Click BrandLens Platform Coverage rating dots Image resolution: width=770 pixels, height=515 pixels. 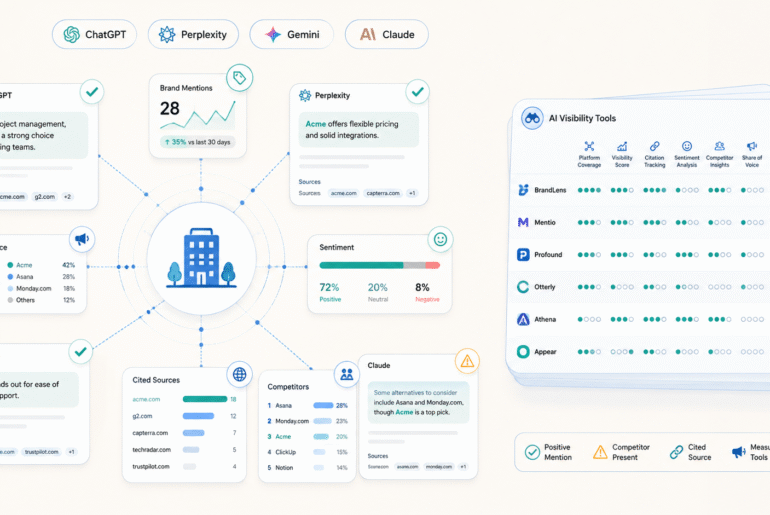pos(589,190)
